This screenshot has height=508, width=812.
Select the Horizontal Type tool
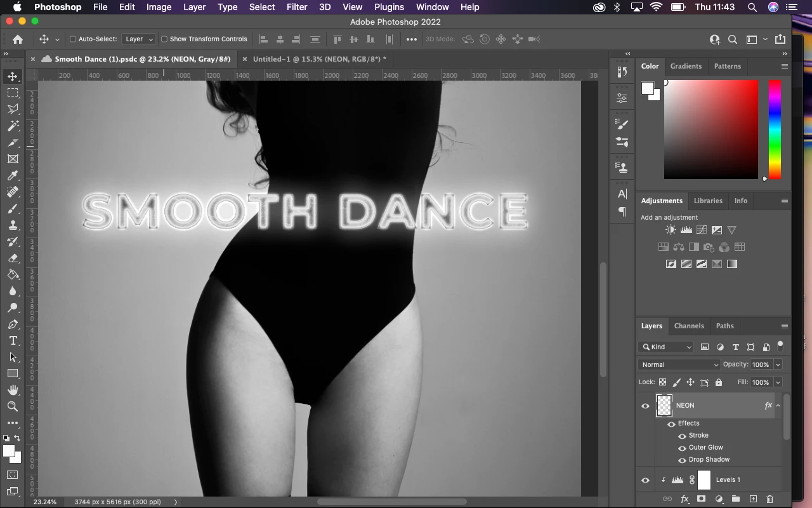13,341
